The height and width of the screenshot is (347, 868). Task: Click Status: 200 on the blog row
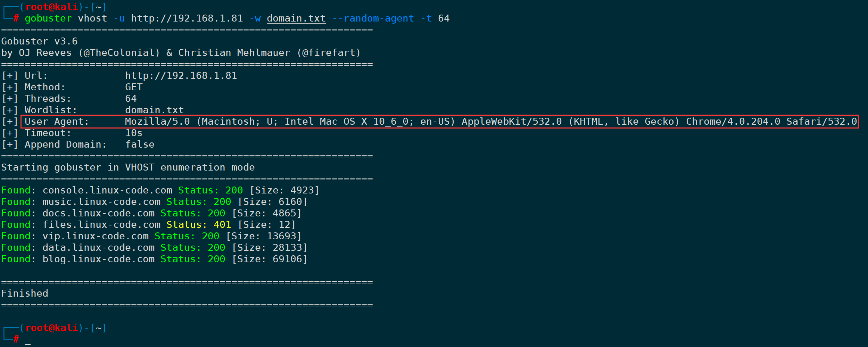[193, 259]
